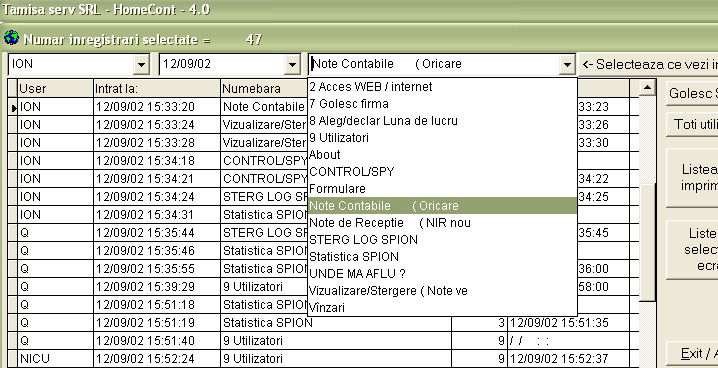Click the Golesc button on the right
The height and width of the screenshot is (368, 718).
click(692, 94)
